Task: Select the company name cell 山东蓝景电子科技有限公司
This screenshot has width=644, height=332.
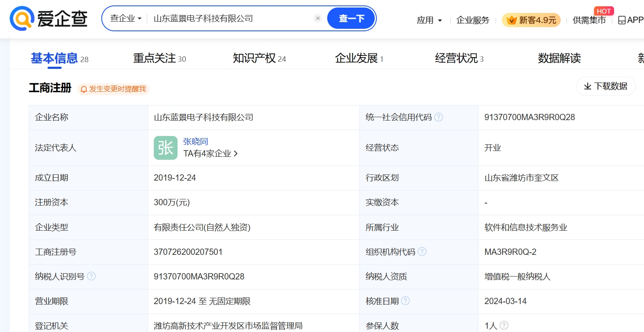Action: point(203,118)
